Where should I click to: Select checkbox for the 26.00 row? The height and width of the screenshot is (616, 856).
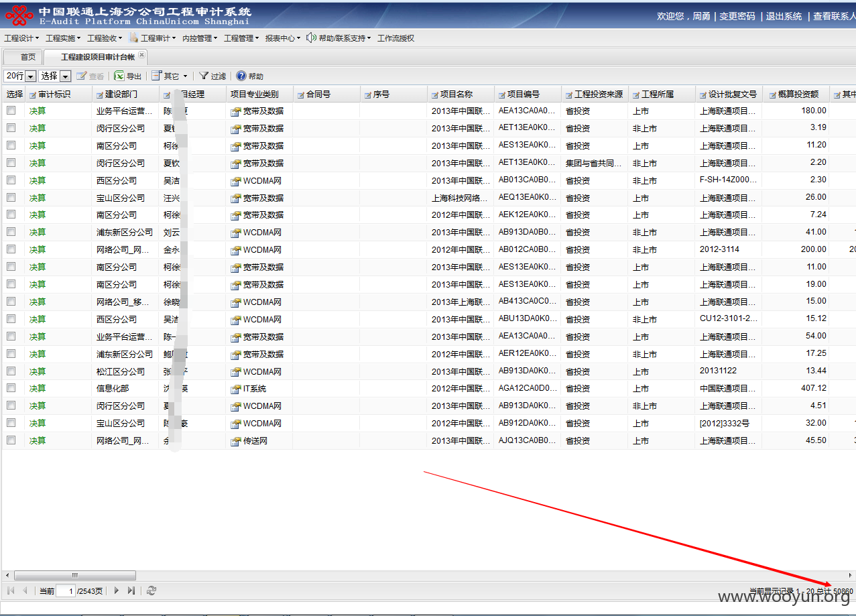11,197
